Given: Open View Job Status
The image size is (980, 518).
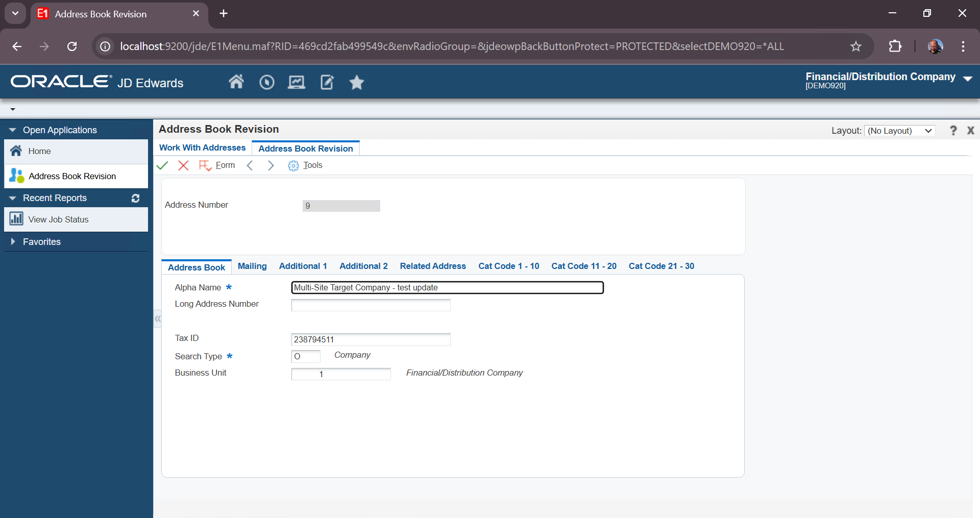Looking at the screenshot, I should tap(58, 219).
